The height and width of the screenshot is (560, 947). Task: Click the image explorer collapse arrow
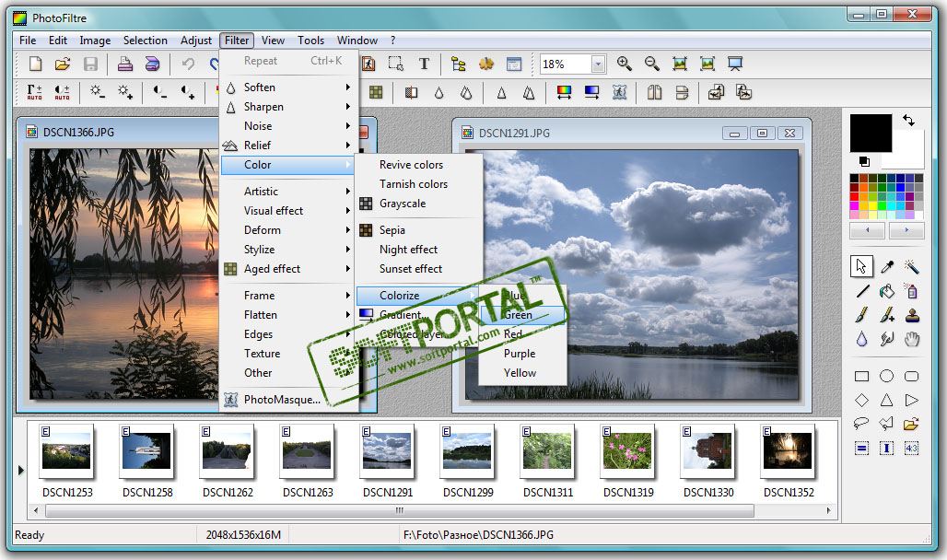(x=20, y=470)
